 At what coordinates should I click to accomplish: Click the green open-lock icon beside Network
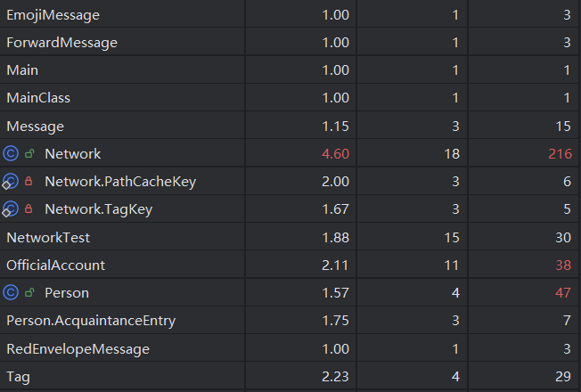point(29,153)
